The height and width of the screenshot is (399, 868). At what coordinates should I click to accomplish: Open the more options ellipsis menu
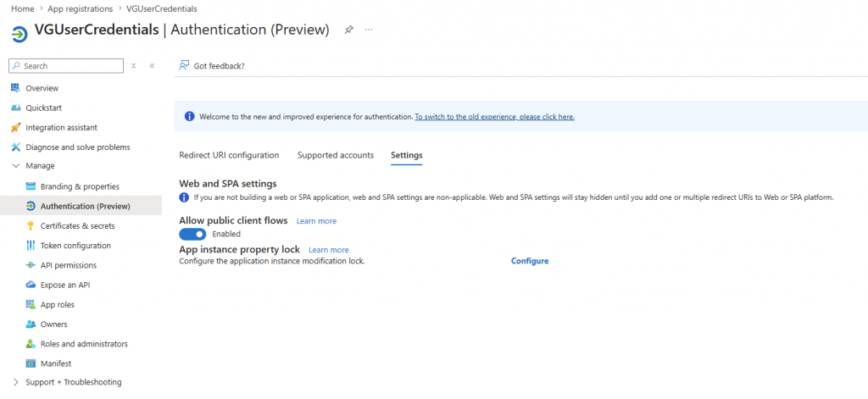(369, 30)
